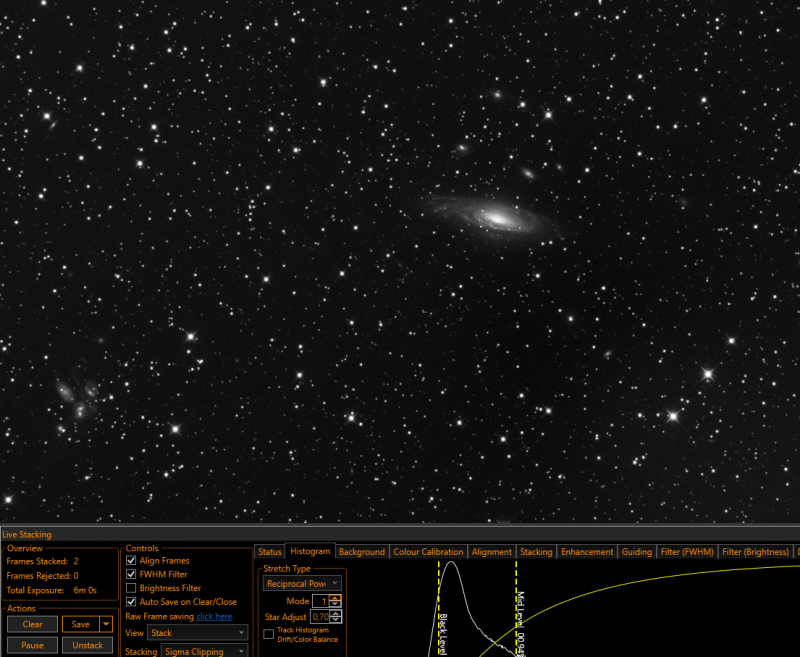Uncheck the Align Frames checkbox
800x657 pixels.
tap(131, 560)
